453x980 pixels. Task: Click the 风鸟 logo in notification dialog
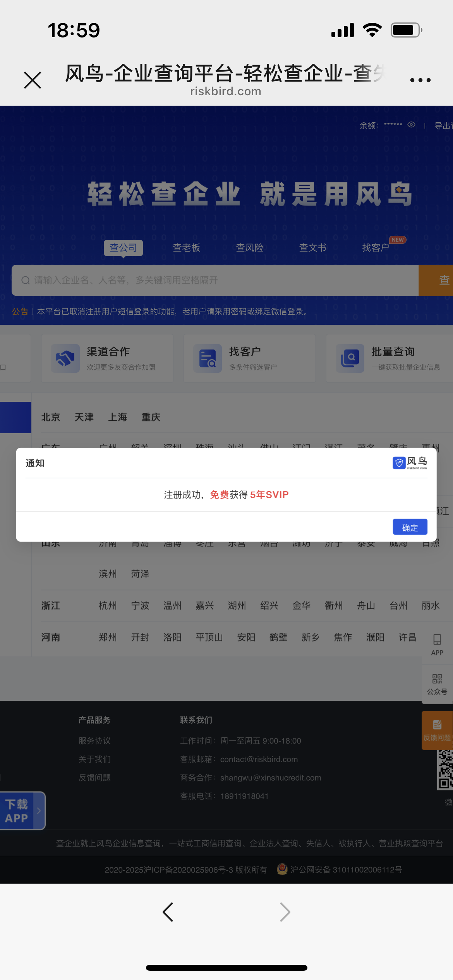coord(410,463)
